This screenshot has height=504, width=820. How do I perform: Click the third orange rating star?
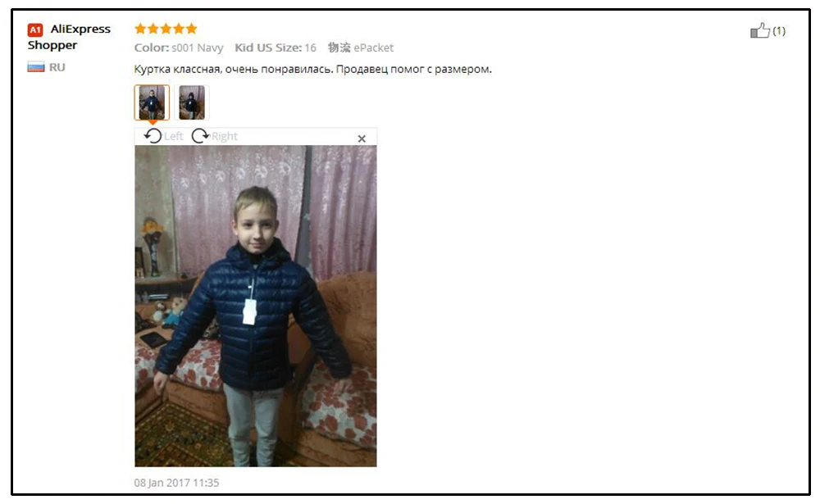click(x=166, y=28)
